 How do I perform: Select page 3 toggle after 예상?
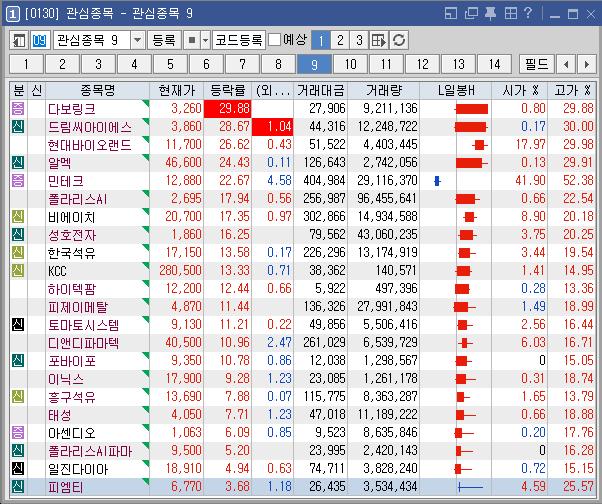pyautogui.click(x=359, y=40)
